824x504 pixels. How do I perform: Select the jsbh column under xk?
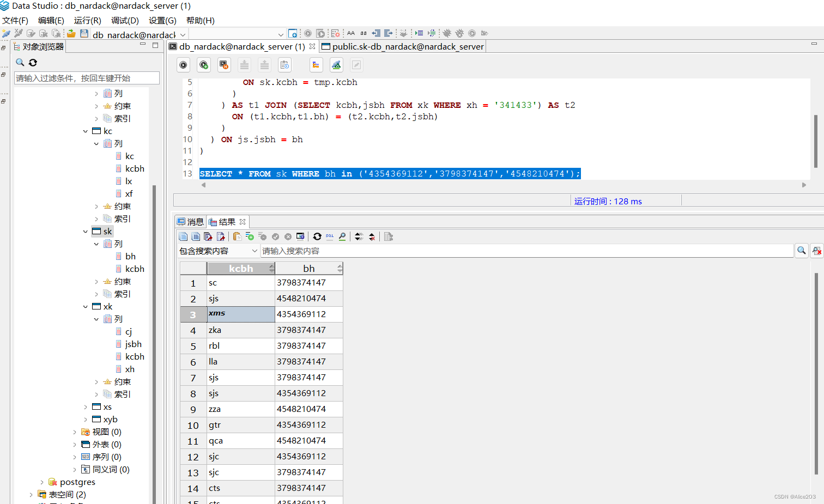133,344
